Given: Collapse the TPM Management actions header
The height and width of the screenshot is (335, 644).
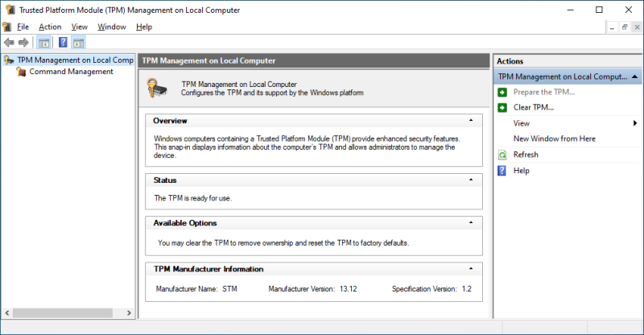Looking at the screenshot, I should 634,77.
